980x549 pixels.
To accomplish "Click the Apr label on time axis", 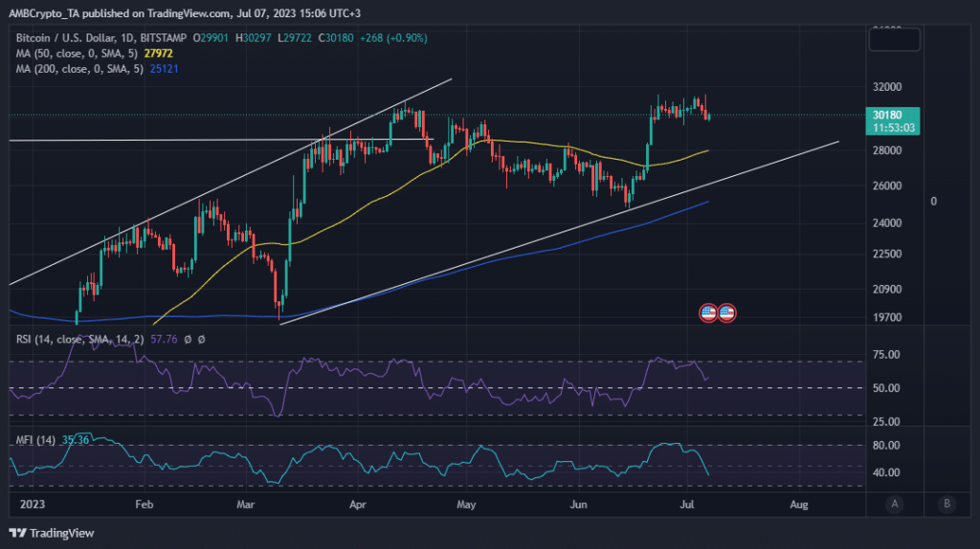I will click(358, 503).
